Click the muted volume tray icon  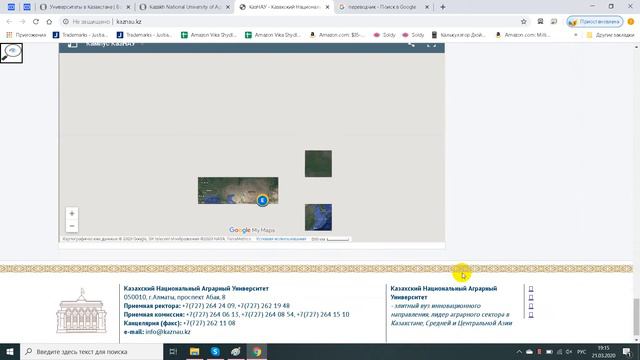click(569, 352)
